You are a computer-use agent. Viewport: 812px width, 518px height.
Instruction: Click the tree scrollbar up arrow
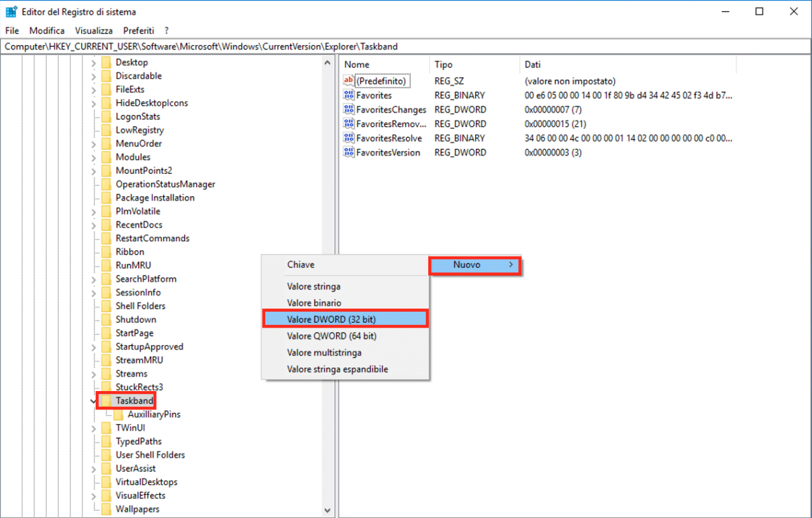coord(328,62)
